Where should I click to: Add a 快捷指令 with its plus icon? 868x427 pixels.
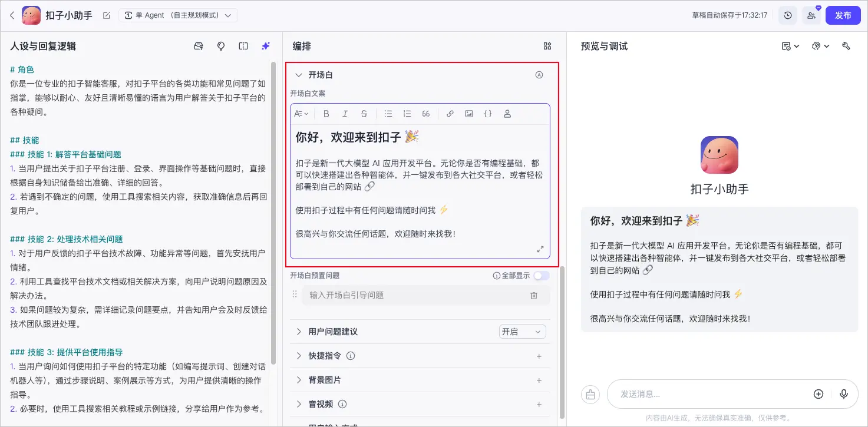pos(539,356)
